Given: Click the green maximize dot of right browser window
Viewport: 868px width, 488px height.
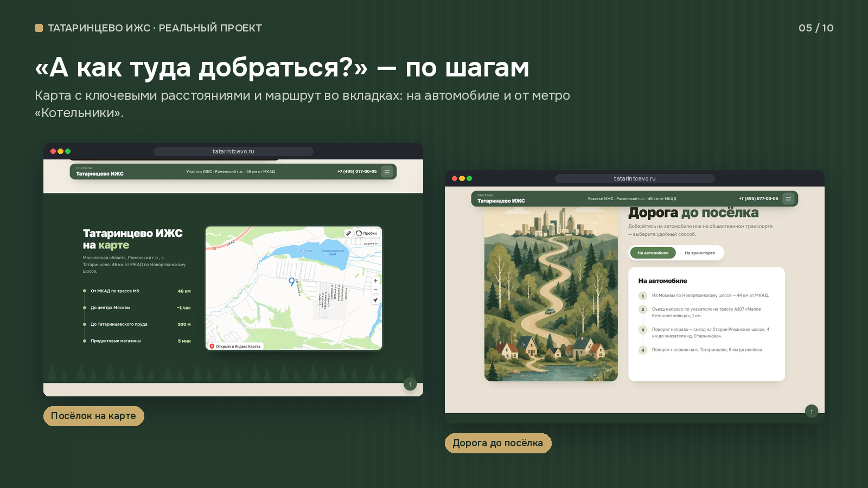Looking at the screenshot, I should [469, 178].
